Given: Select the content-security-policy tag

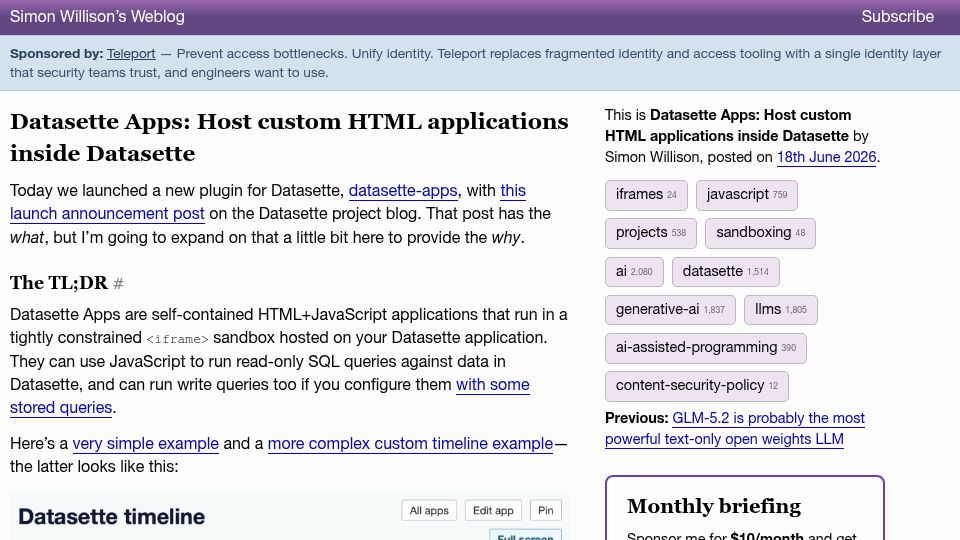Looking at the screenshot, I should pyautogui.click(x=697, y=386).
